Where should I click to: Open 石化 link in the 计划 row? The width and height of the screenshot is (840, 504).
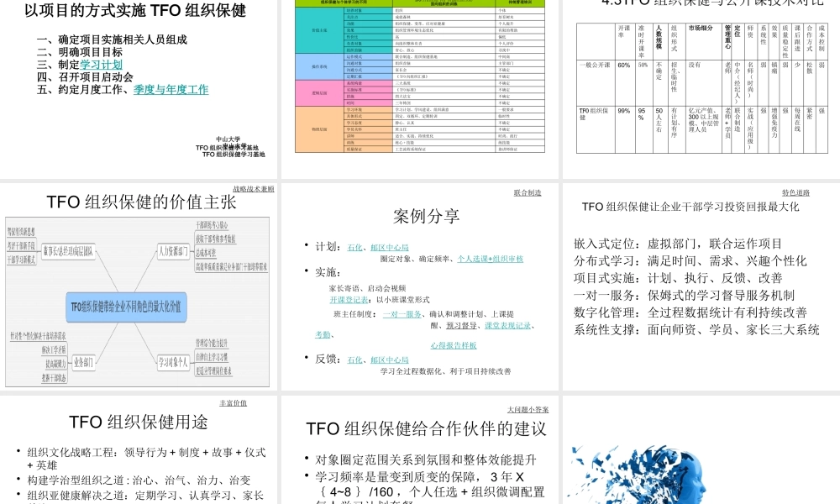[x=354, y=248]
